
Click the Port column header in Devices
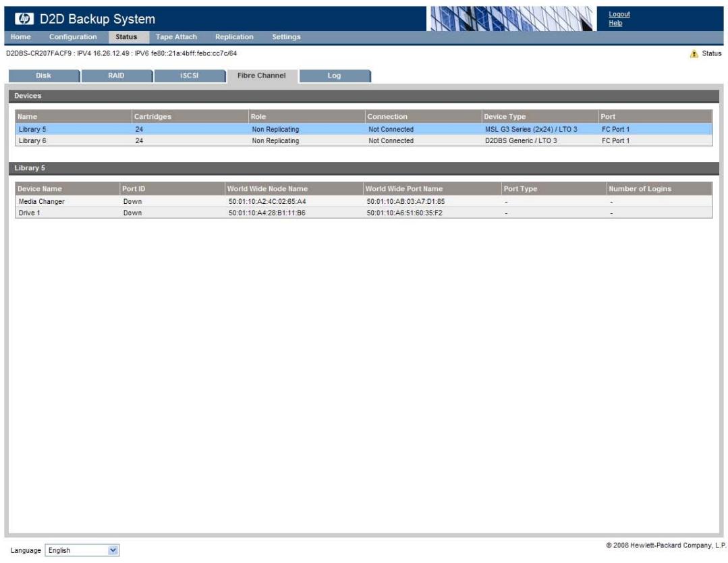click(655, 117)
